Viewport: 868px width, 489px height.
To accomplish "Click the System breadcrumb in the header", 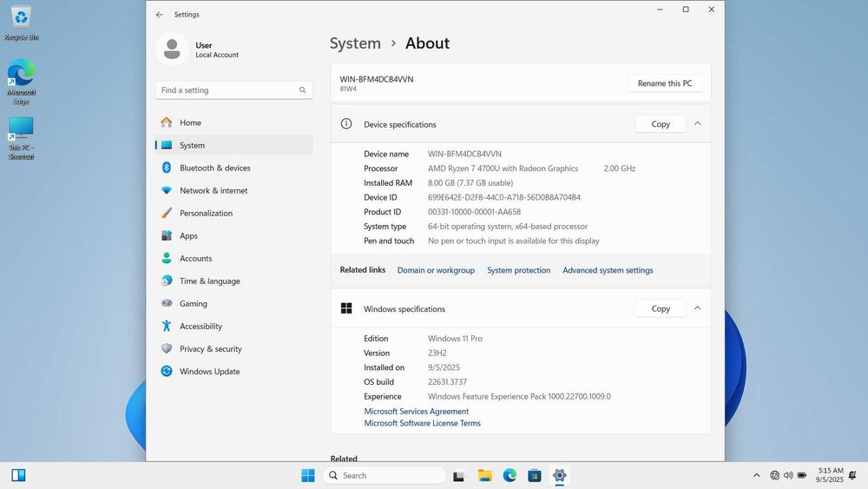I will 355,43.
